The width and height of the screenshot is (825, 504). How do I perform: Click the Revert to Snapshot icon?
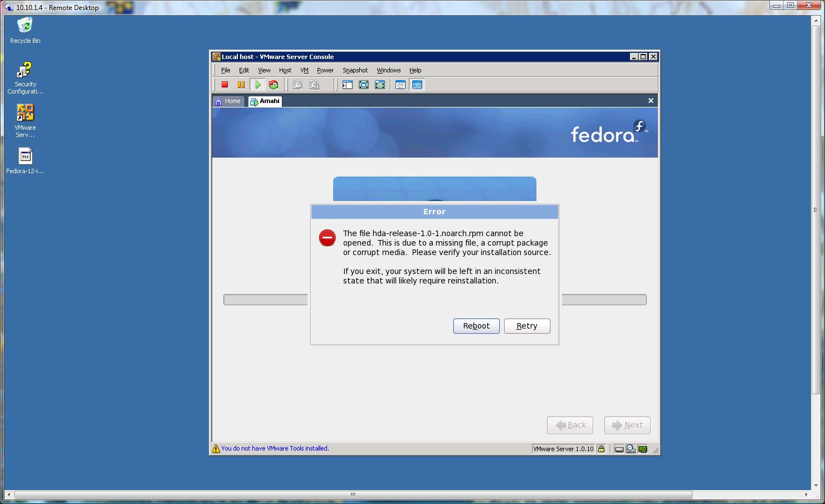point(315,85)
